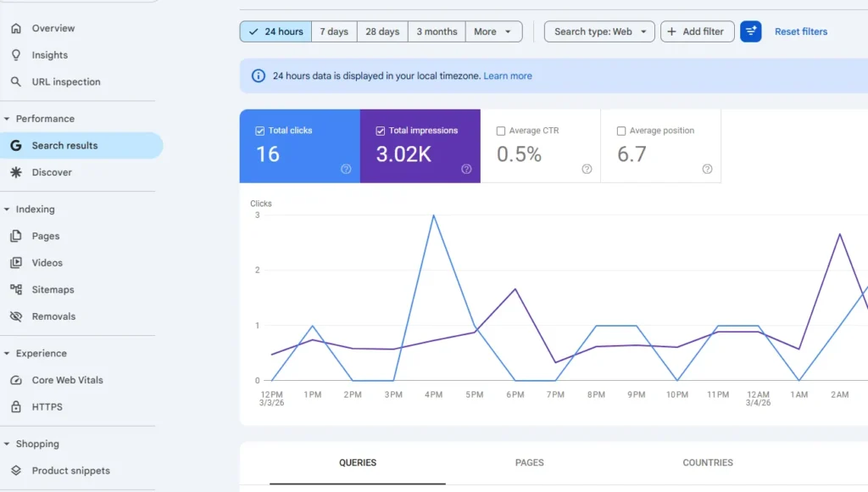Click the Total impressions help question mark
868x492 pixels.
[466, 169]
